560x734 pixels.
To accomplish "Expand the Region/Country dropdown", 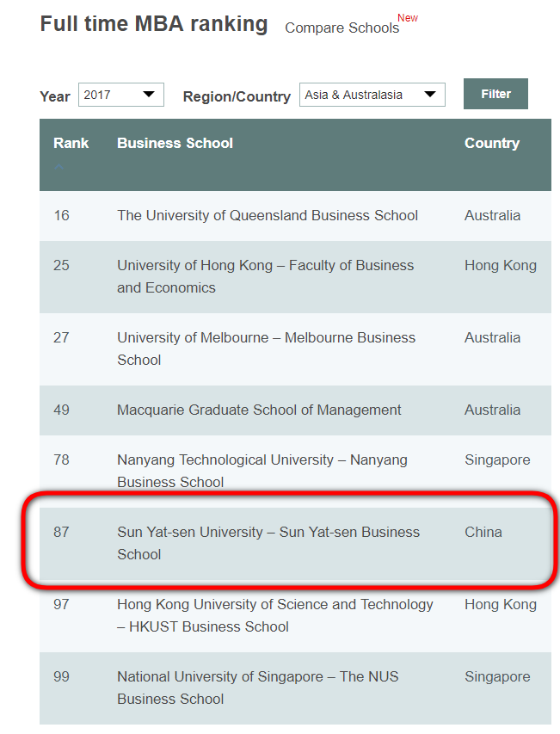I will point(372,95).
